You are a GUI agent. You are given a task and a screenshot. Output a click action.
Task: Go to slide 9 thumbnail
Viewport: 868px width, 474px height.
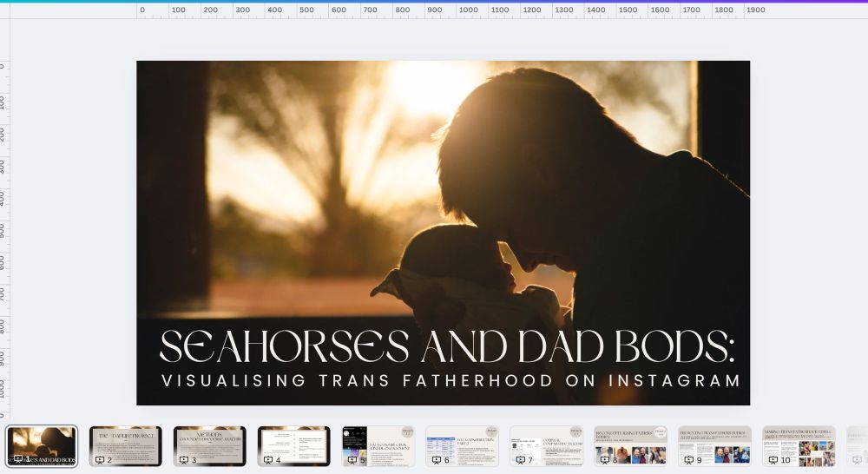coord(714,446)
